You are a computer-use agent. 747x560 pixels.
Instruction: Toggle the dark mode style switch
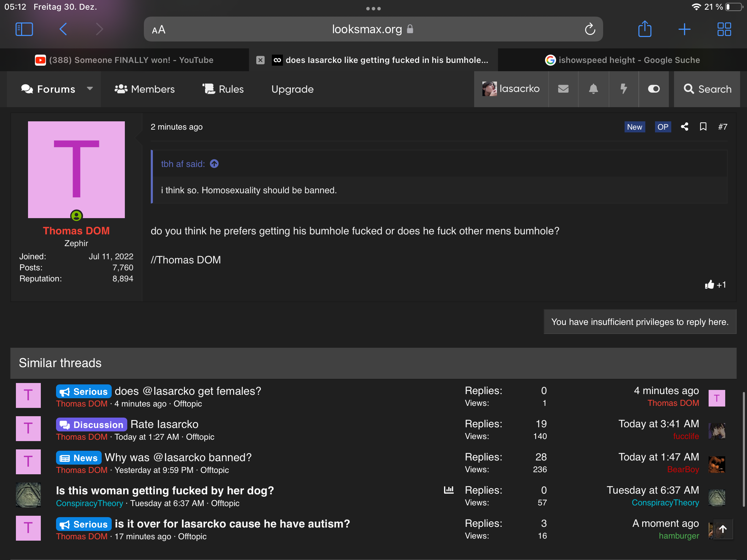click(x=654, y=89)
